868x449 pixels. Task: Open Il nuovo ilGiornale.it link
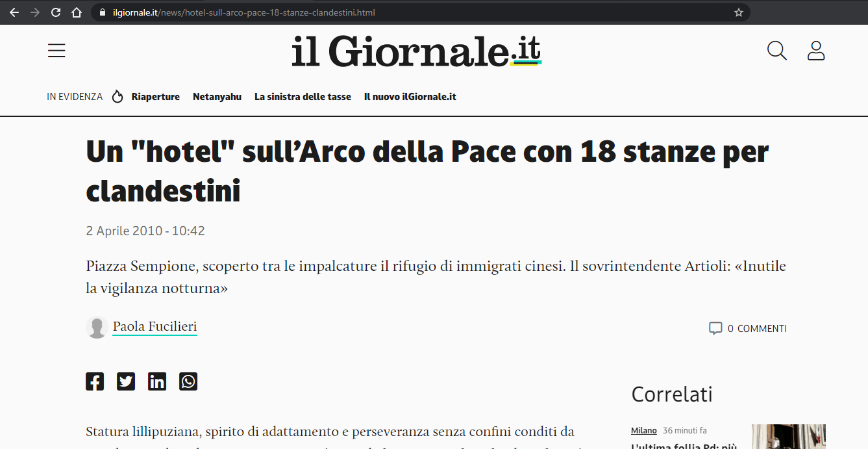(x=410, y=97)
